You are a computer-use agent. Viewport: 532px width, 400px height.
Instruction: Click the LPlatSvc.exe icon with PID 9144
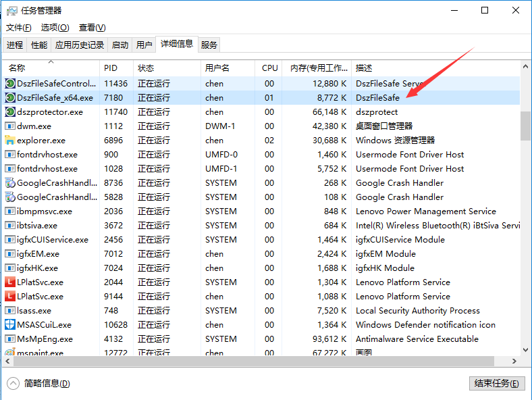(10, 297)
